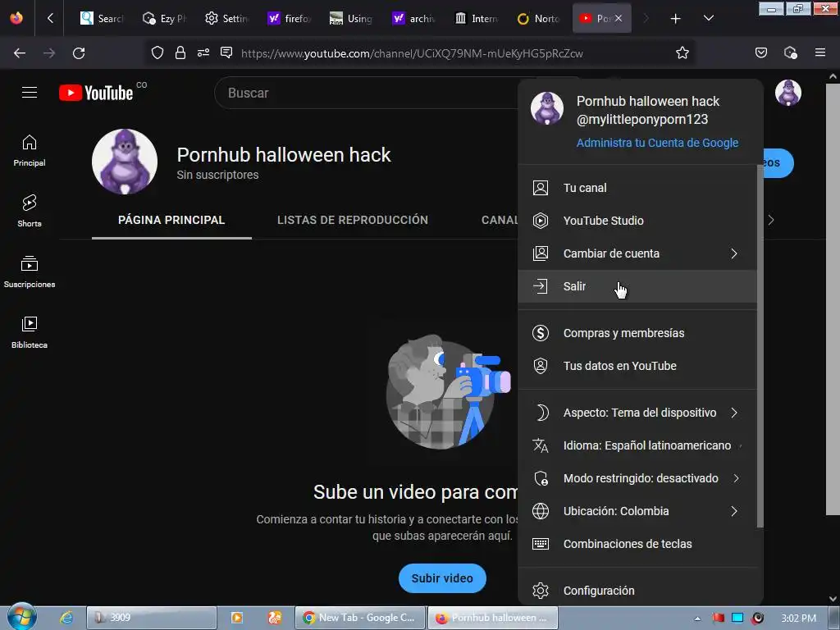Open Biblioteca in the sidebar
Image resolution: width=840 pixels, height=630 pixels.
point(30,333)
